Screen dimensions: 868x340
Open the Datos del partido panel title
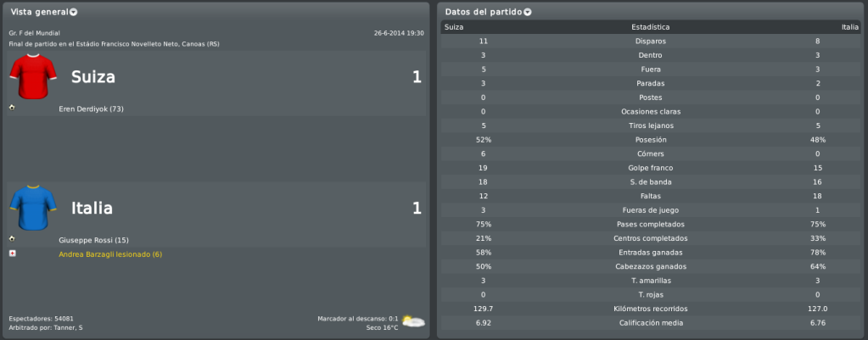(484, 12)
